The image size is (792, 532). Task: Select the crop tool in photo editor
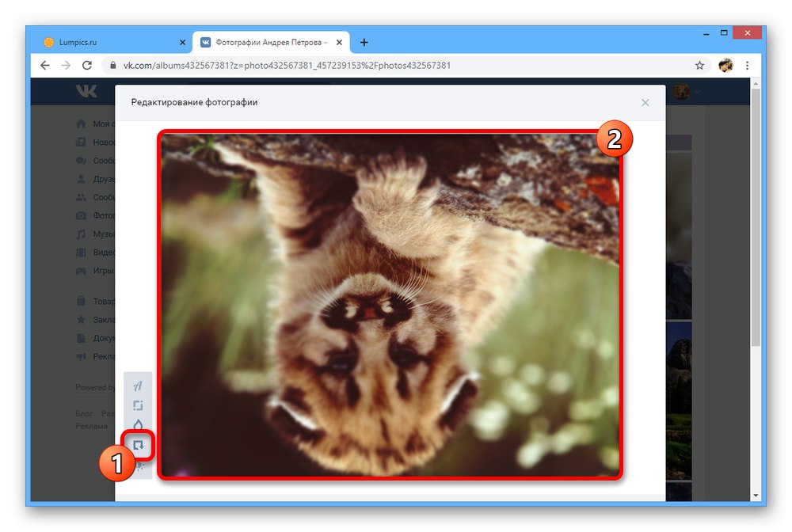(138, 405)
